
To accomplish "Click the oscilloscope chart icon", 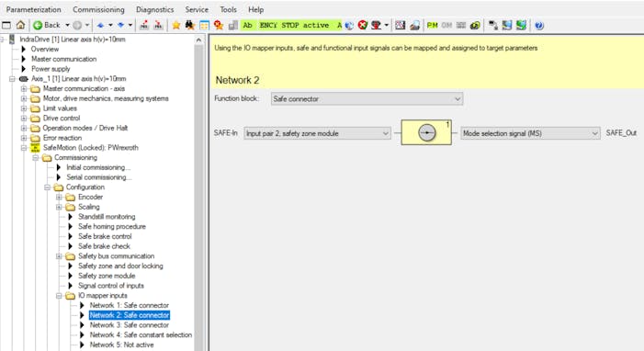I will 400,25.
